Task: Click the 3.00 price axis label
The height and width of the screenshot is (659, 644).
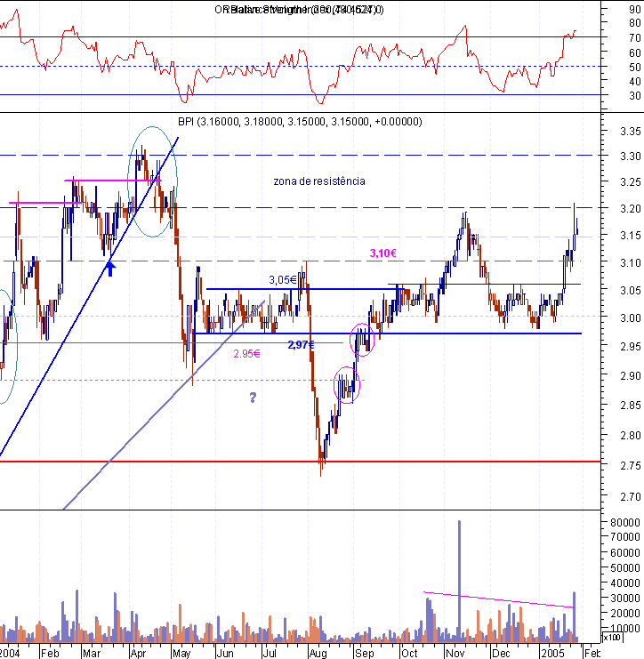Action: [x=630, y=318]
